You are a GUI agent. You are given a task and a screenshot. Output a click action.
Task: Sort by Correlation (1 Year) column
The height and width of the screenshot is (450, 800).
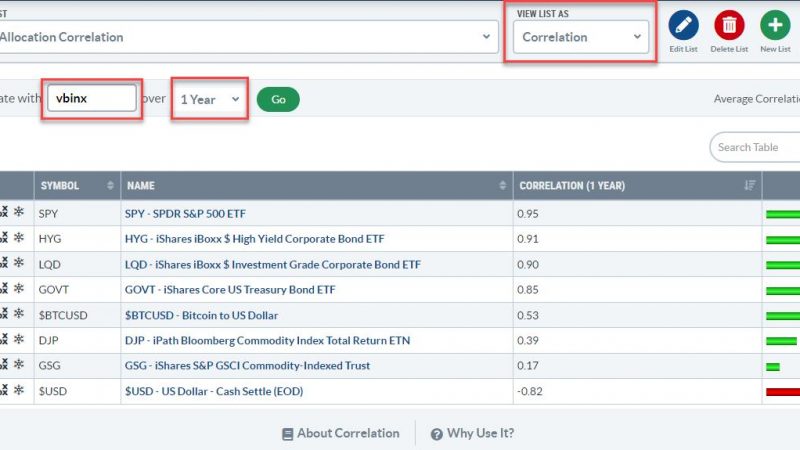pos(637,186)
